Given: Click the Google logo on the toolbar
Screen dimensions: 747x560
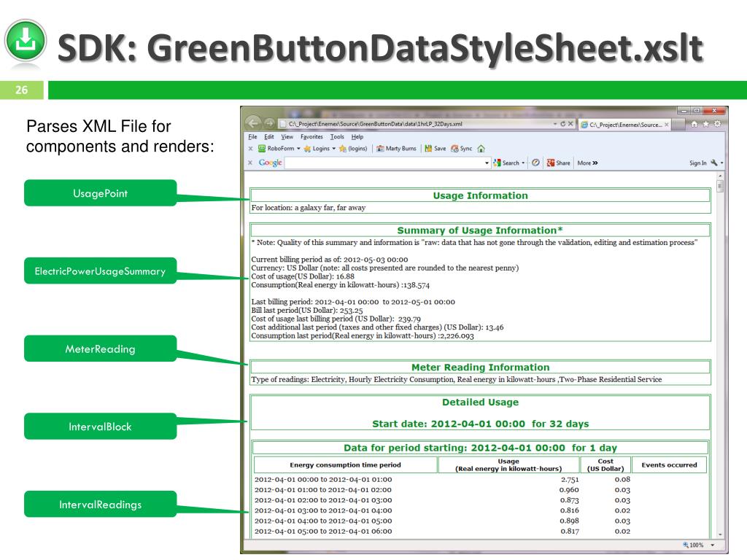Looking at the screenshot, I should tap(270, 163).
